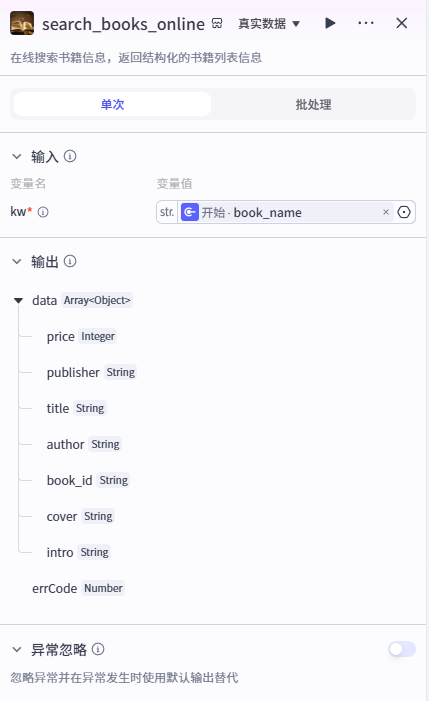Run the search_books_online node with play icon
429x701 pixels.
(x=330, y=23)
